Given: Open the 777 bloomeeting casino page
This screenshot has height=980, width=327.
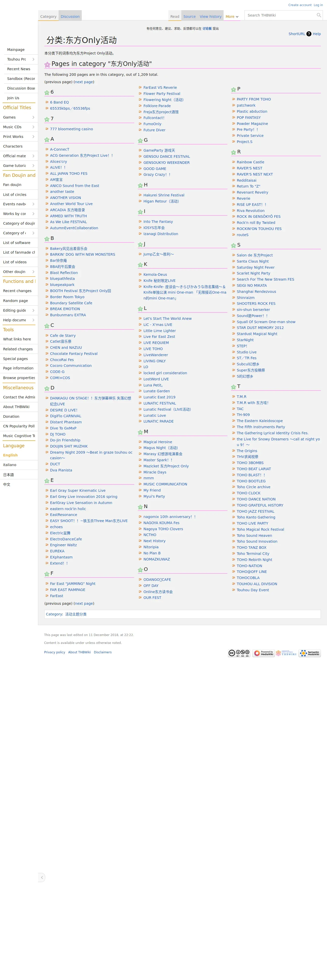Looking at the screenshot, I should point(72,129).
